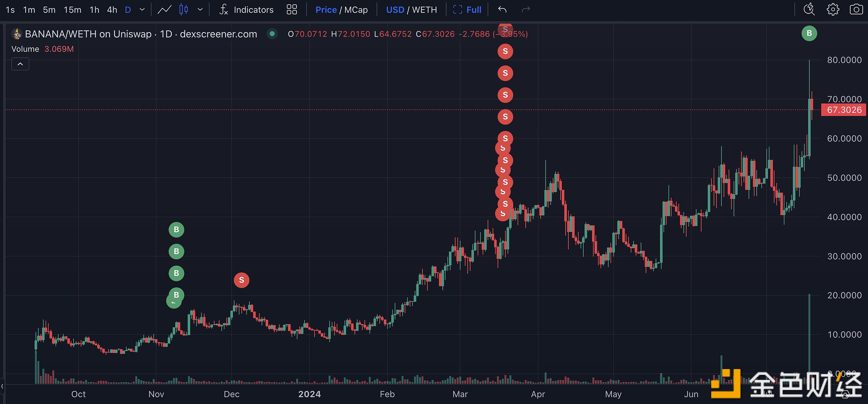The width and height of the screenshot is (868, 404).
Task: Toggle chart to Price mode
Action: [326, 10]
